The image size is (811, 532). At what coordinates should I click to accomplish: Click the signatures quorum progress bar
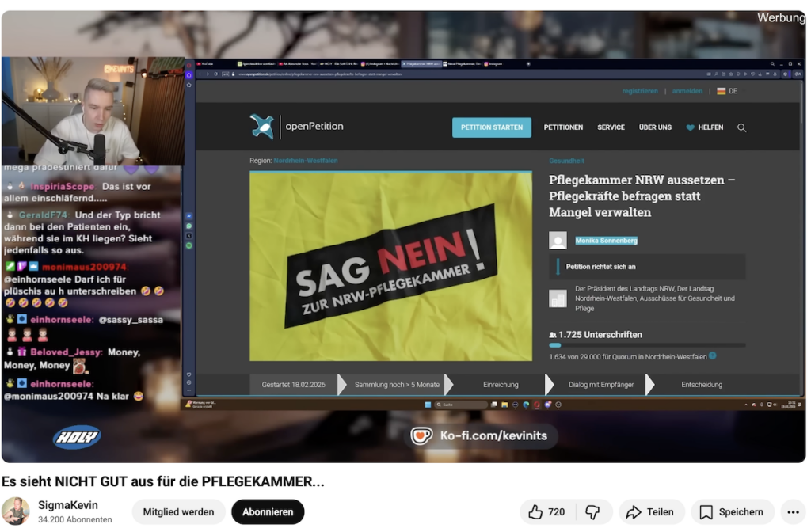pyautogui.click(x=646, y=345)
